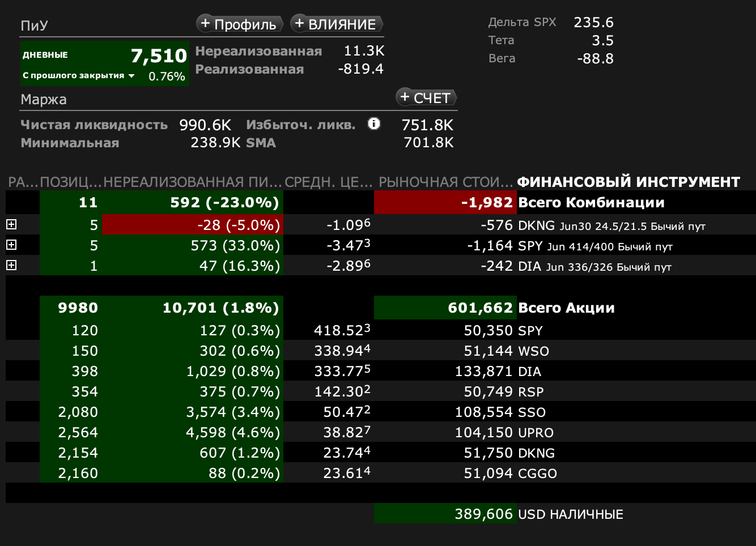
Task: Click the ВЛИЯНИЕ button
Action: pyautogui.click(x=337, y=24)
